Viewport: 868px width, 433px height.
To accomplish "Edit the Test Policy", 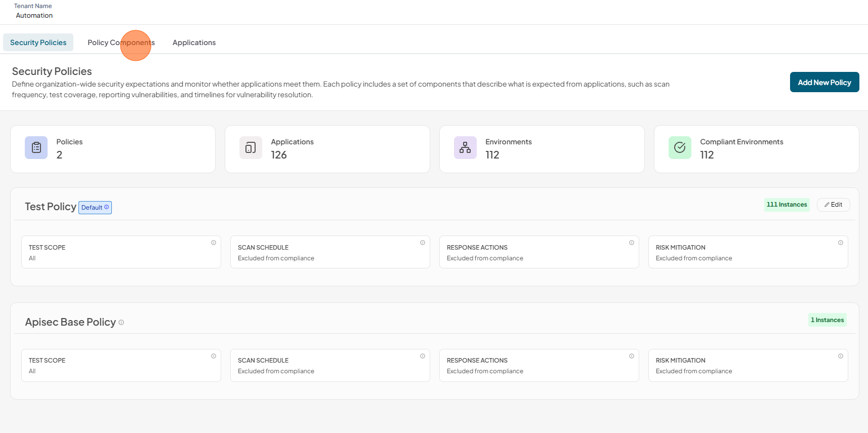I will pyautogui.click(x=833, y=205).
